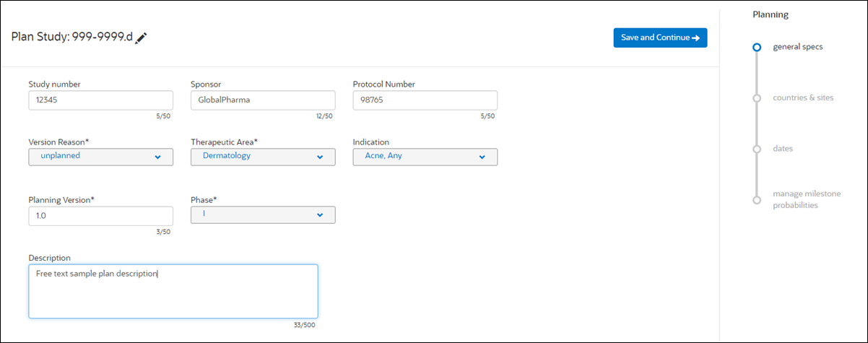This screenshot has height=343, width=868.
Task: Click the 33/500 character counter
Action: (305, 325)
